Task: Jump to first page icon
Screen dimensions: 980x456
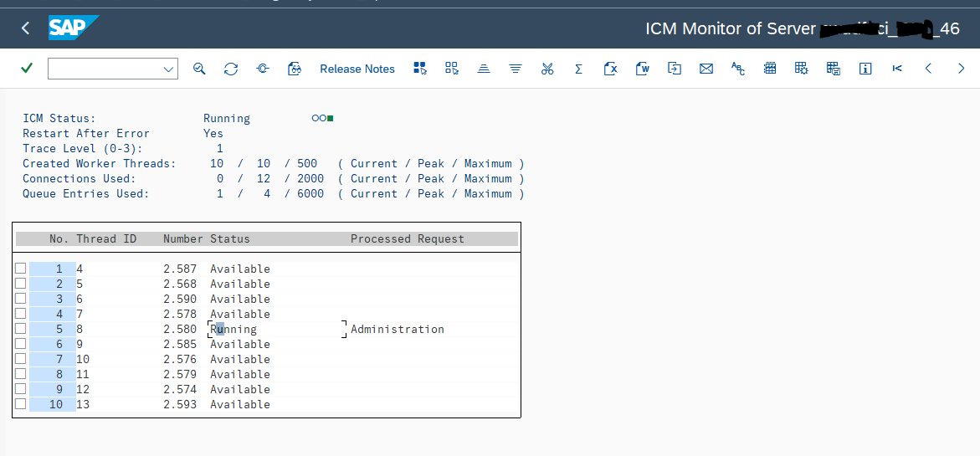Action: tap(897, 69)
